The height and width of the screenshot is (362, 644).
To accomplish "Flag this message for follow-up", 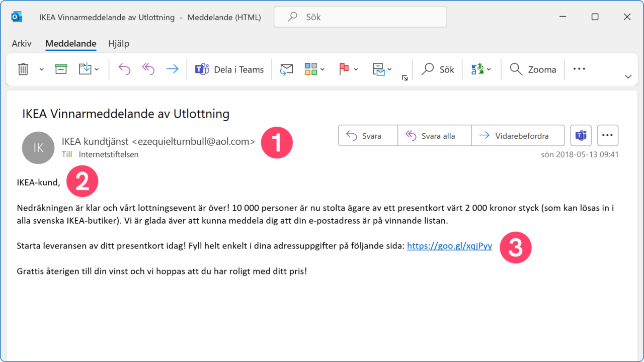I will 344,69.
